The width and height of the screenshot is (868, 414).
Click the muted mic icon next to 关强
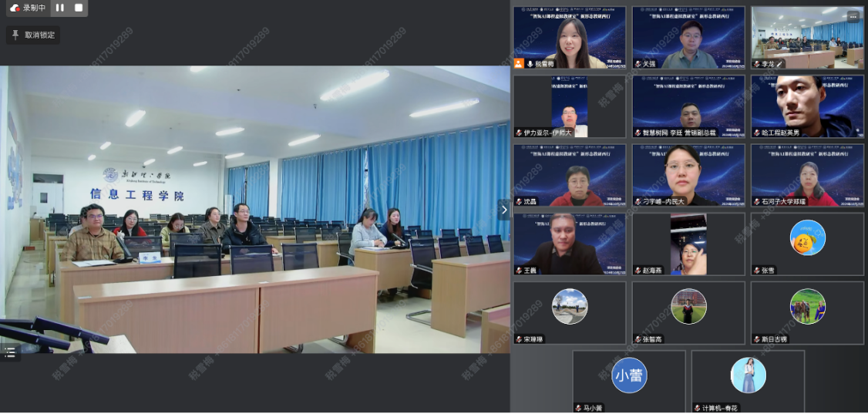pyautogui.click(x=638, y=64)
